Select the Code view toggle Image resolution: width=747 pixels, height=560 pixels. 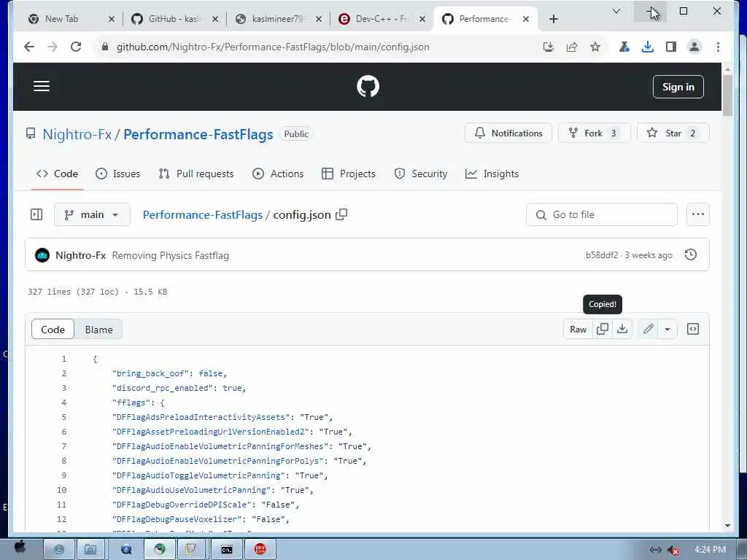53,330
